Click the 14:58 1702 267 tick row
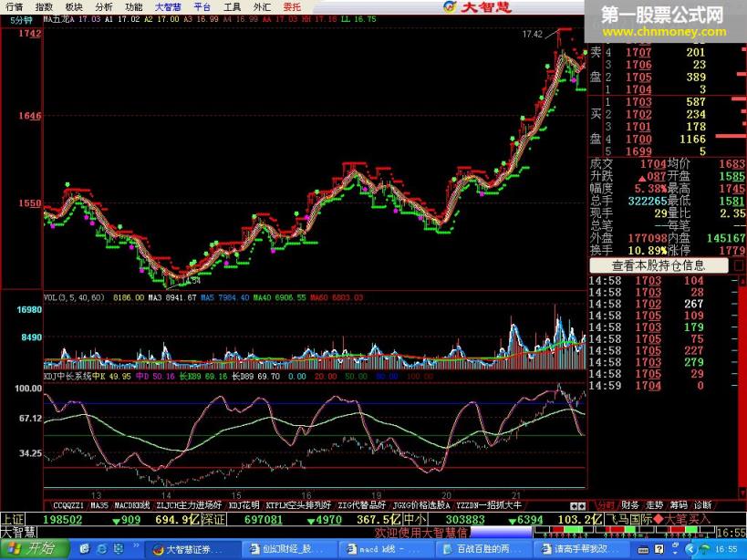This screenshot has height=560, width=747. click(x=664, y=304)
